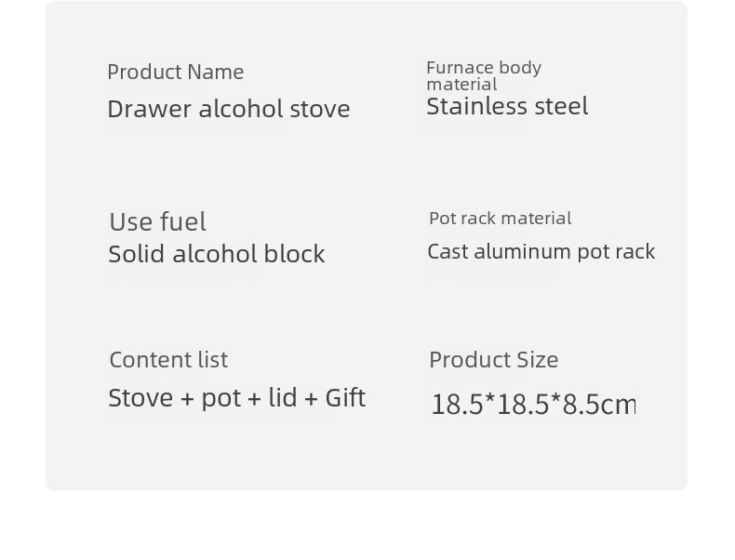Viewport: 735px width, 560px height.
Task: Click the word 'Stove' in content list
Action: (140, 398)
